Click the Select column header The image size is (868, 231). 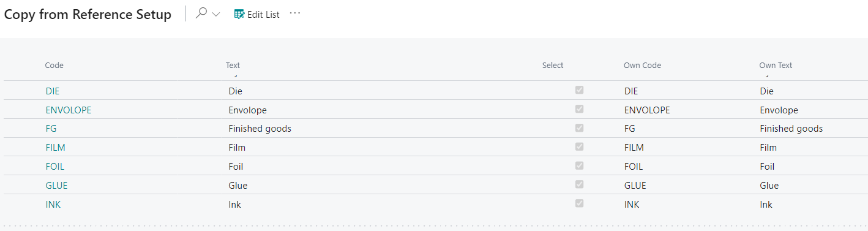click(553, 65)
